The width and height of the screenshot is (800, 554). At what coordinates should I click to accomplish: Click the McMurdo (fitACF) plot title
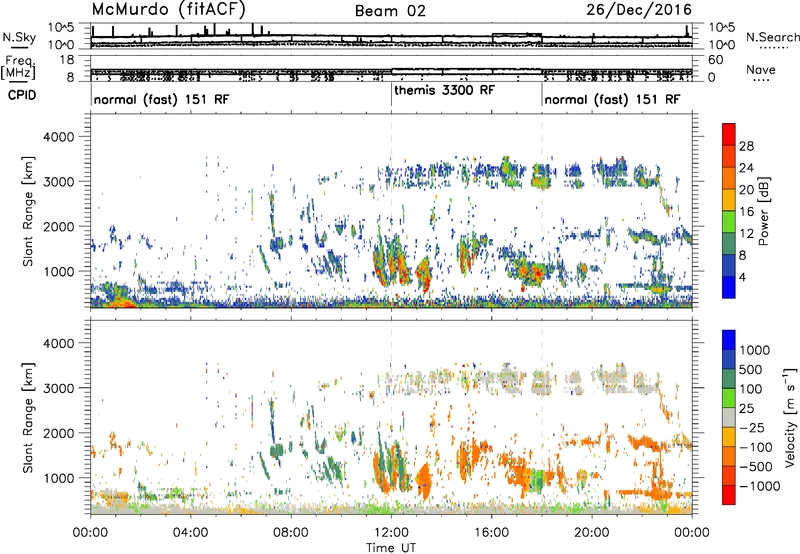169,10
